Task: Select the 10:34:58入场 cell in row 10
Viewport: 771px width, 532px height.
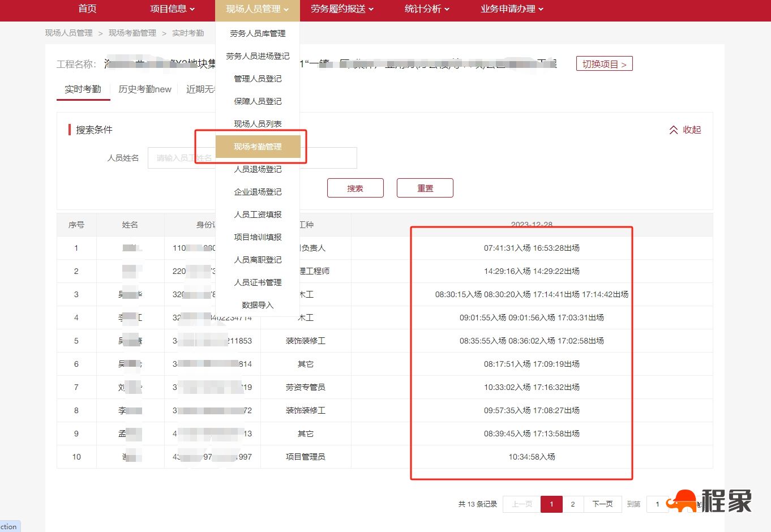Action: [x=532, y=457]
